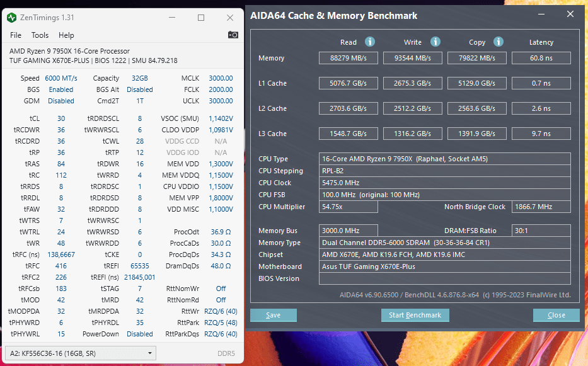Screen dimensions: 588x366
Task: Close AIDA64 window with the X button
Action: pos(570,14)
